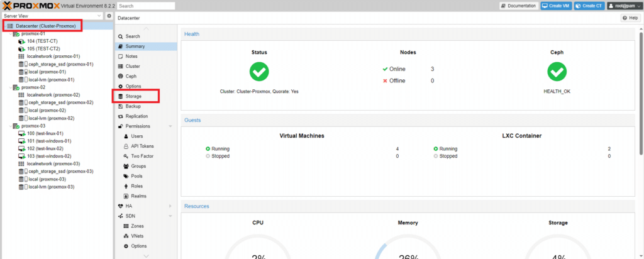Click the Create VM button
This screenshot has height=259, width=644.
point(556,6)
